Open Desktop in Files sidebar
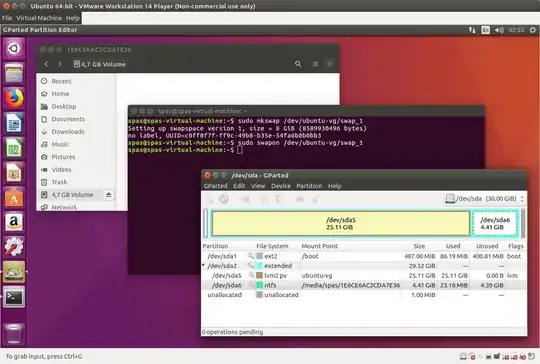This screenshot has width=540, height=364. [76, 106]
